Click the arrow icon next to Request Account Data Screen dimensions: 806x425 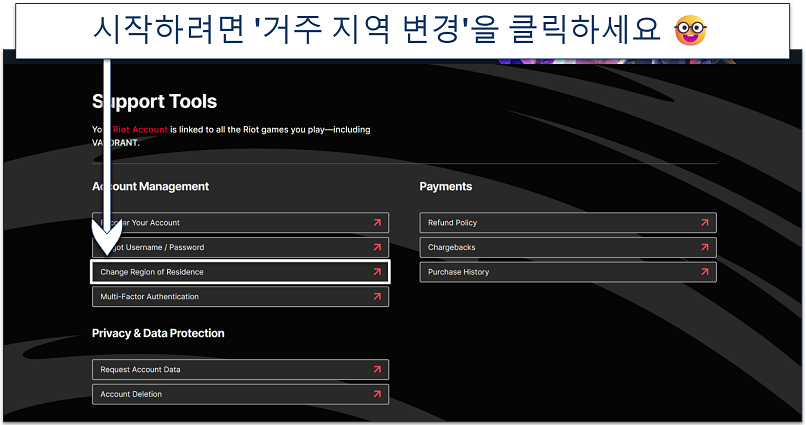point(377,370)
